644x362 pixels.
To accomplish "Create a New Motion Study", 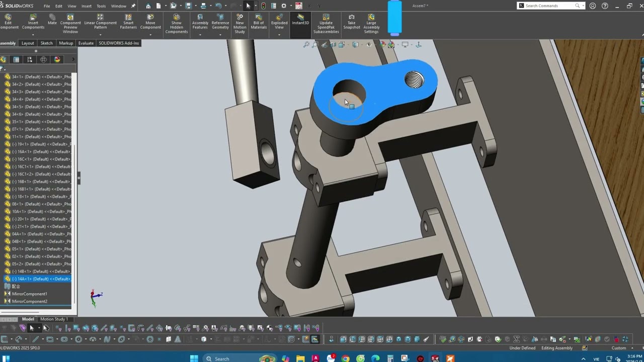I will (x=239, y=24).
